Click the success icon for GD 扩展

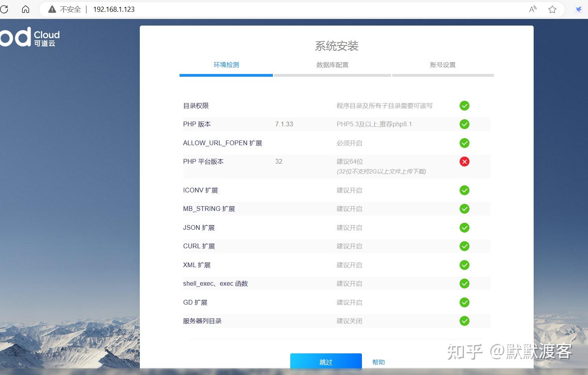coord(464,302)
